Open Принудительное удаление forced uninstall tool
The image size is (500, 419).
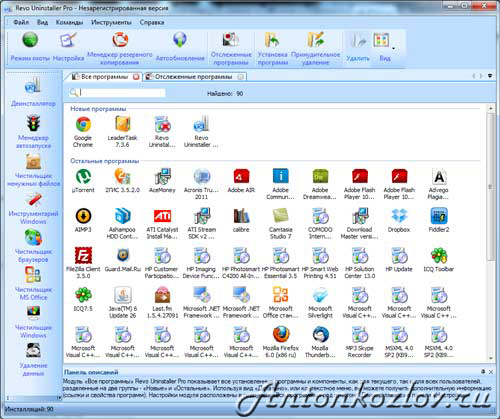pos(315,48)
